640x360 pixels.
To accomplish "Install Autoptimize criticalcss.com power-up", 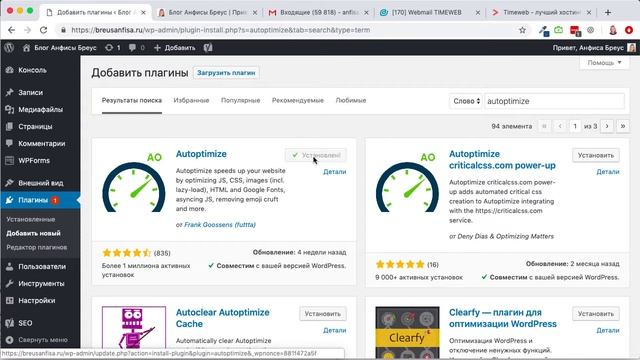I will tap(596, 156).
